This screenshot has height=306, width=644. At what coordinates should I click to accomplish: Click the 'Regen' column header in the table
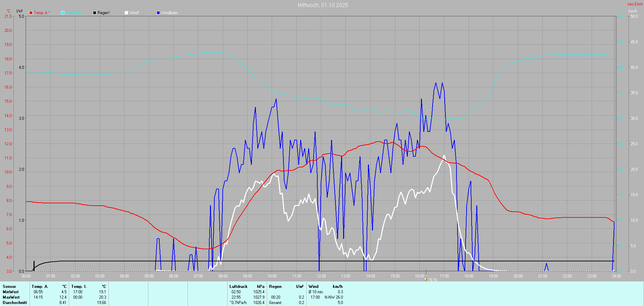(275, 287)
